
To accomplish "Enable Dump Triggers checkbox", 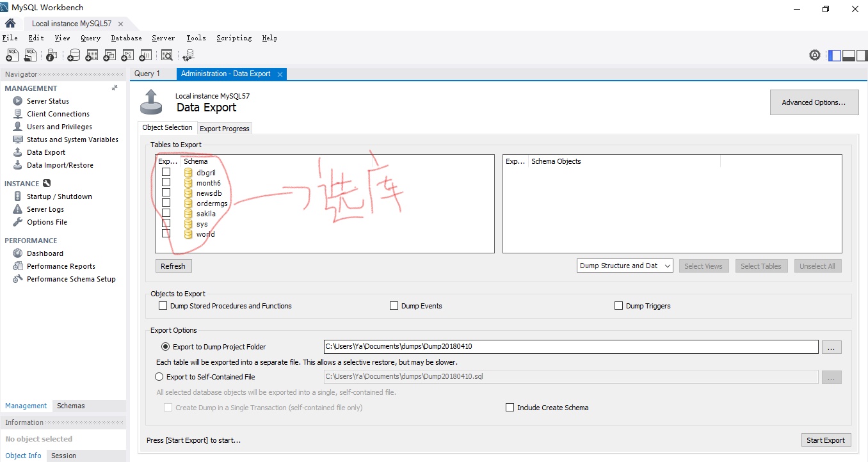I will coord(618,306).
